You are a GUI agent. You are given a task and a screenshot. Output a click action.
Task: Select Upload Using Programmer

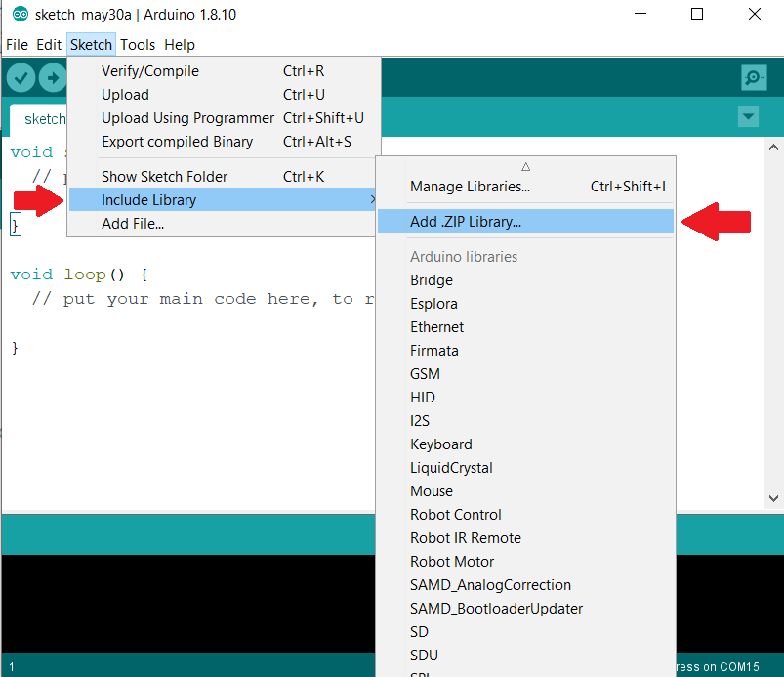pos(224,118)
